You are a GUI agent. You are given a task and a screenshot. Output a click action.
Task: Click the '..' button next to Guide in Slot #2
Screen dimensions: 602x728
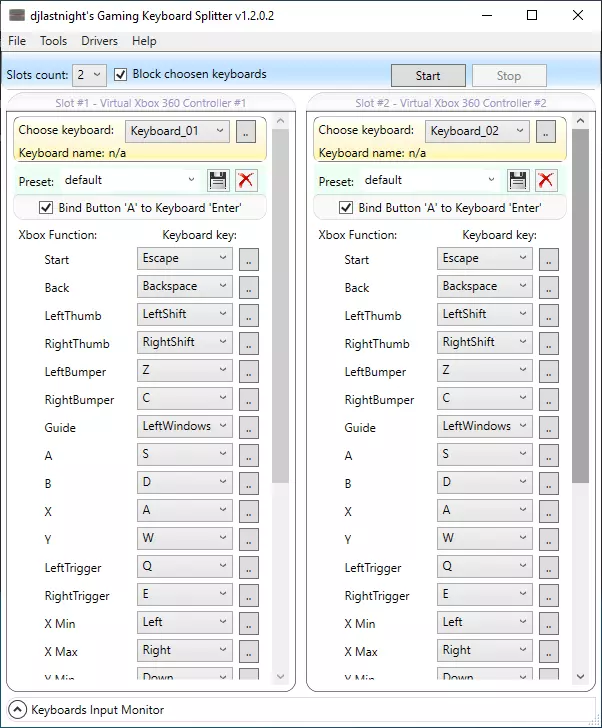[549, 427]
